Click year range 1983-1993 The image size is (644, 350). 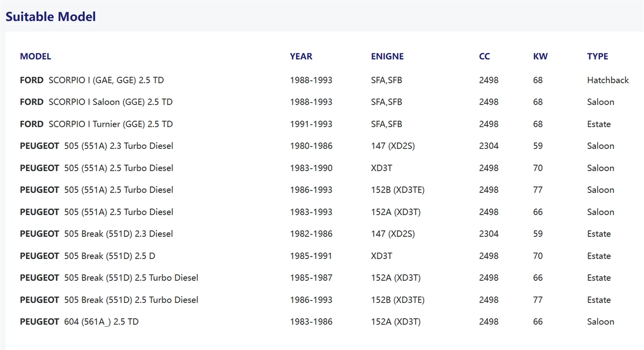[x=311, y=212]
